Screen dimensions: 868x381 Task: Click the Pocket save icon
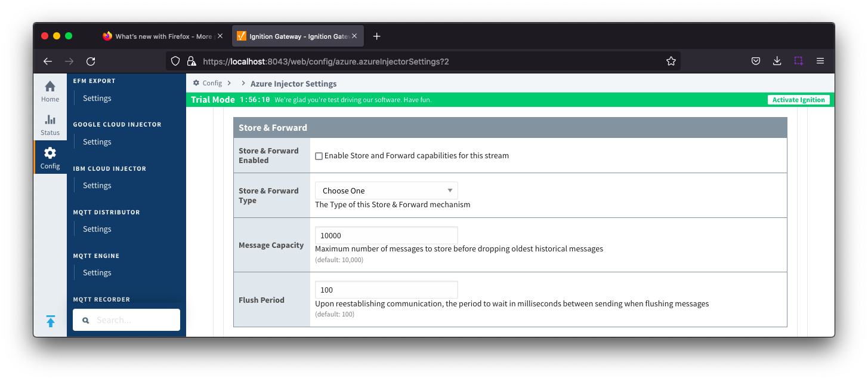[755, 61]
